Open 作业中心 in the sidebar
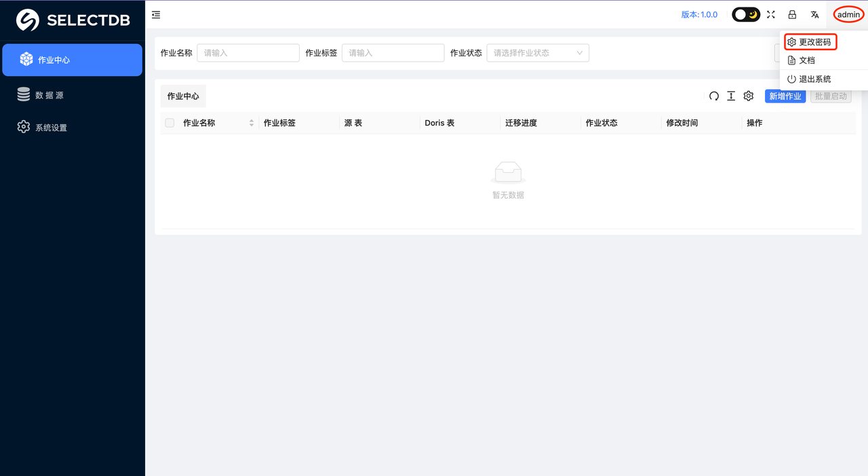The height and width of the screenshot is (476, 868). coord(73,60)
